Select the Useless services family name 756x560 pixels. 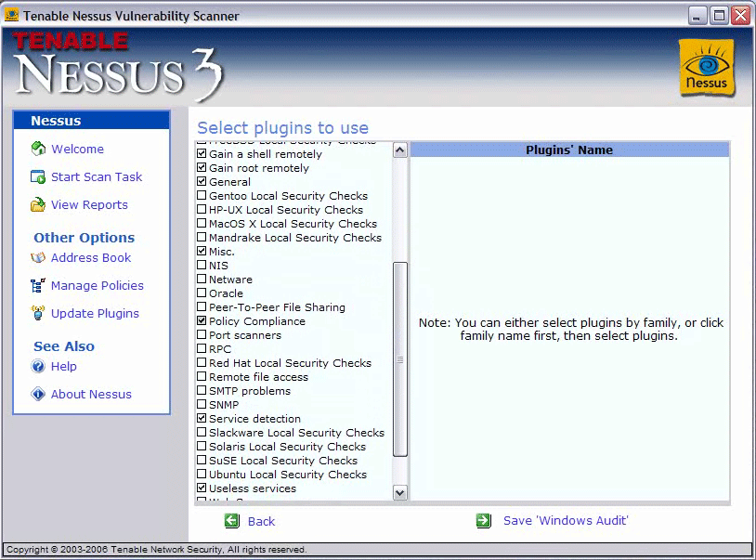[x=253, y=488]
